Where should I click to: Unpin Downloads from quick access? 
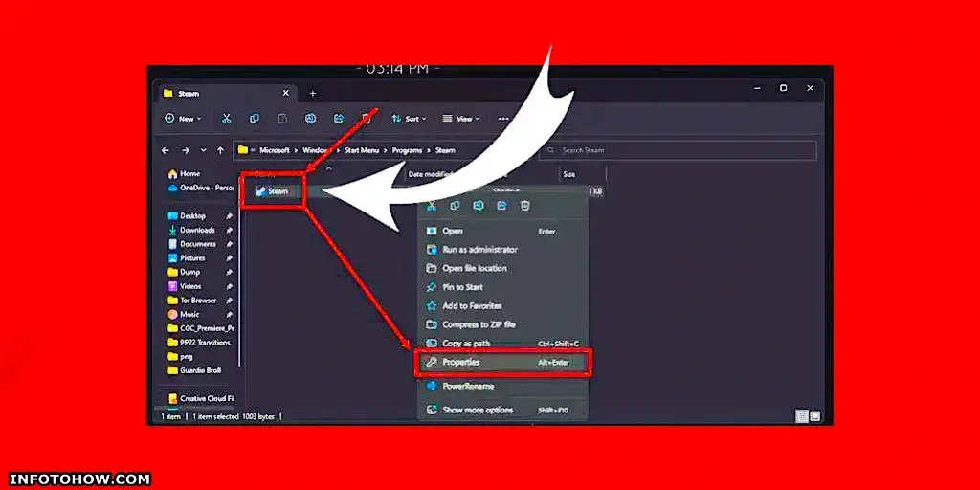coord(230,230)
